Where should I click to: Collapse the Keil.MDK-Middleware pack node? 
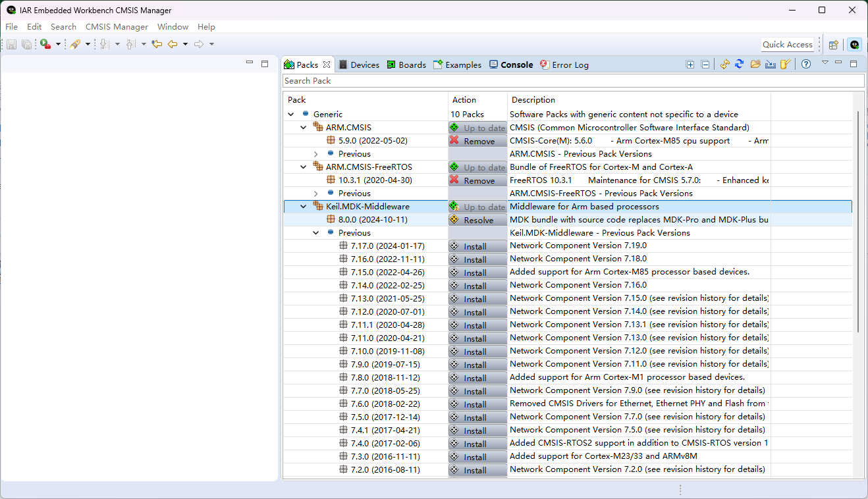[x=304, y=207]
